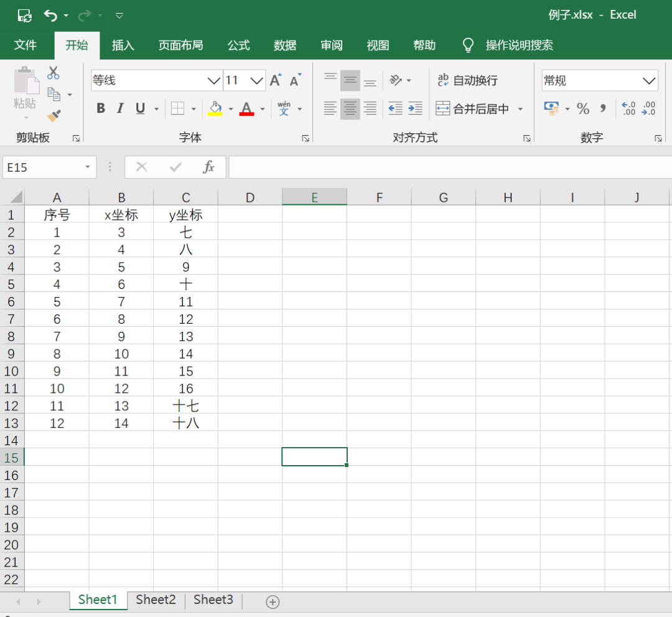This screenshot has height=617, width=672.
Task: Open the Borders dropdown arrow
Action: [x=194, y=109]
